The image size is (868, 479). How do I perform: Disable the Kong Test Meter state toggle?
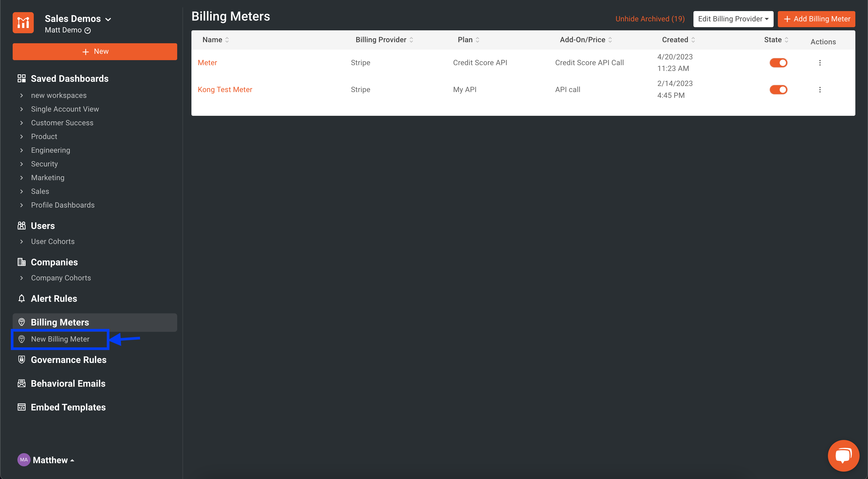pyautogui.click(x=778, y=89)
